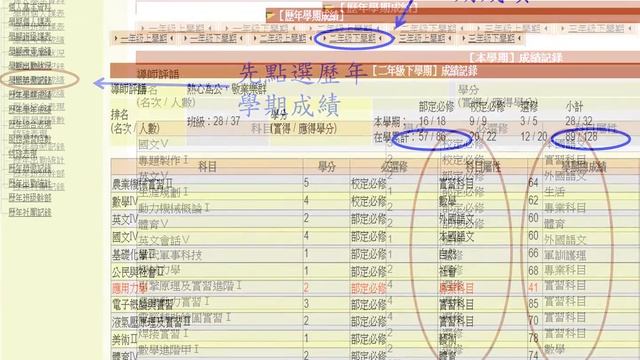Open the 二年級上學期 semester tab
The height and width of the screenshot is (360, 640).
coord(283,38)
